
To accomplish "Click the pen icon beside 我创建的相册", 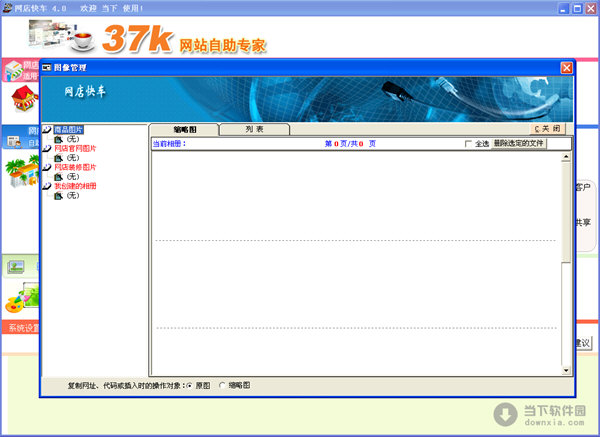I will click(x=47, y=186).
